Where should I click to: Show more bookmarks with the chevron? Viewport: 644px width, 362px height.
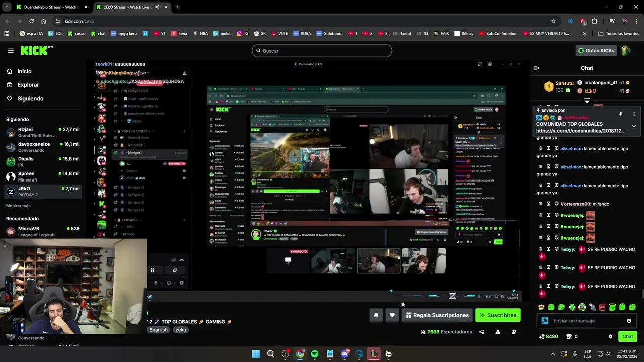click(584, 34)
